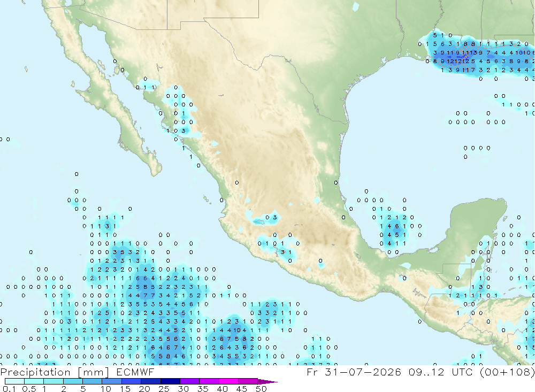Select the 0.5–1 mm legend swatch
Screen dimensions: 535x392
click(x=34, y=381)
